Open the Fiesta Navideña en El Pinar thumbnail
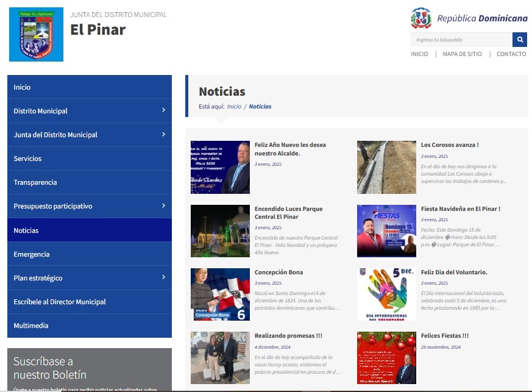Viewport: 532px width, 392px height. (x=386, y=231)
